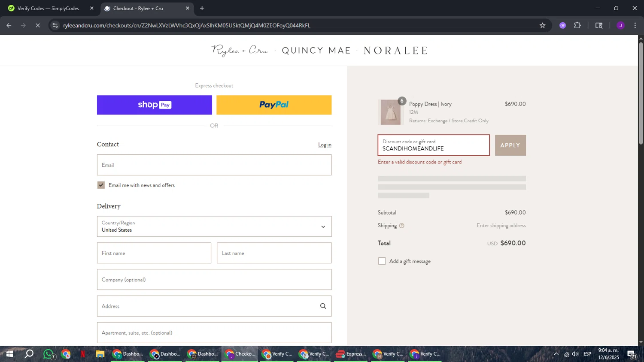644x362 pixels.
Task: Switch to Checkout Chrome taskbar window
Action: [x=240, y=354]
